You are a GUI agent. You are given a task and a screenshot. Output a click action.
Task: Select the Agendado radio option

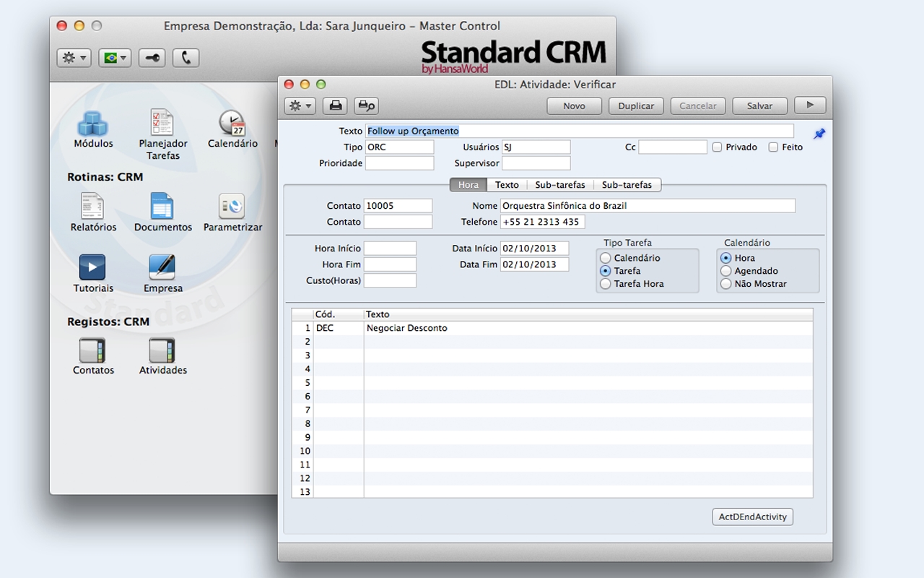point(726,271)
